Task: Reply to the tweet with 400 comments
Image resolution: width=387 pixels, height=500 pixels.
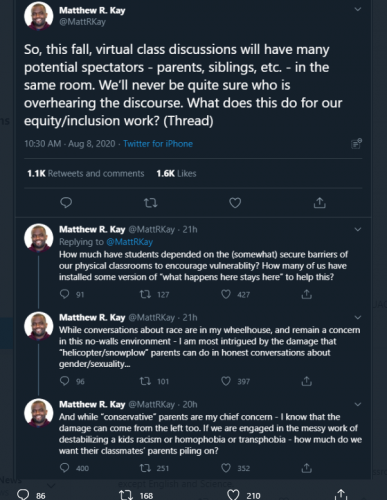Action: coord(64,468)
